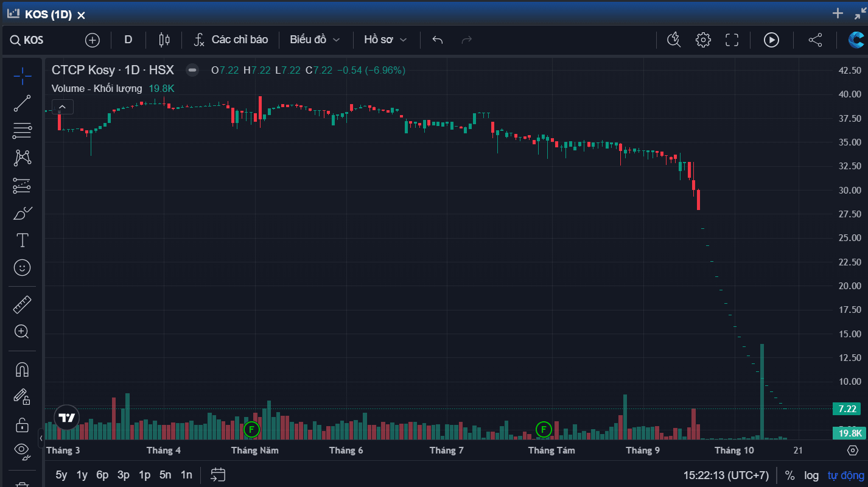Image resolution: width=868 pixels, height=487 pixels.
Task: Toggle stay-in-drawing-mode pencil lock
Action: 23,397
